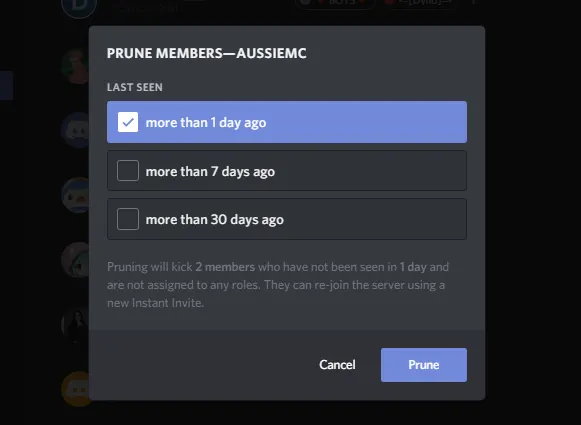Cancel the prune members dialog

coord(337,365)
